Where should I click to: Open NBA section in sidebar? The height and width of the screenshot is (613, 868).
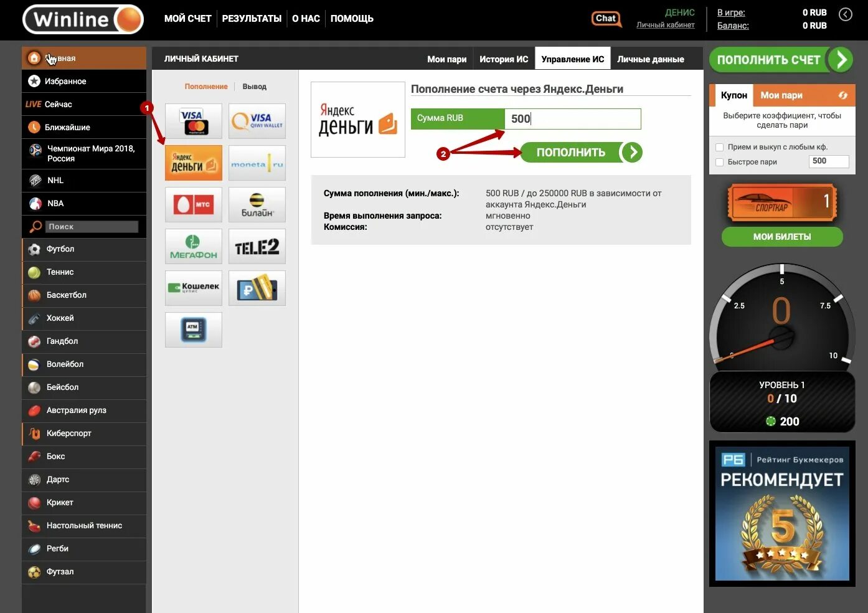84,203
